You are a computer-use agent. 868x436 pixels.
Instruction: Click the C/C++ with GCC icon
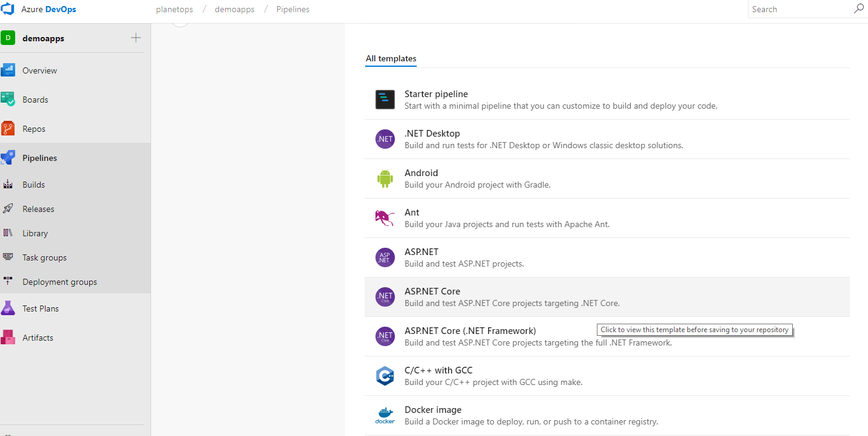tap(385, 376)
